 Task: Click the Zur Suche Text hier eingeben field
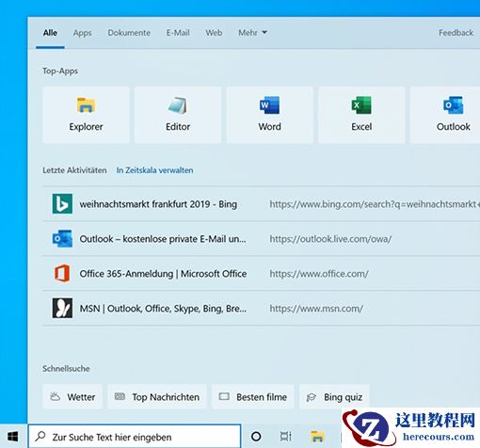[x=135, y=437]
